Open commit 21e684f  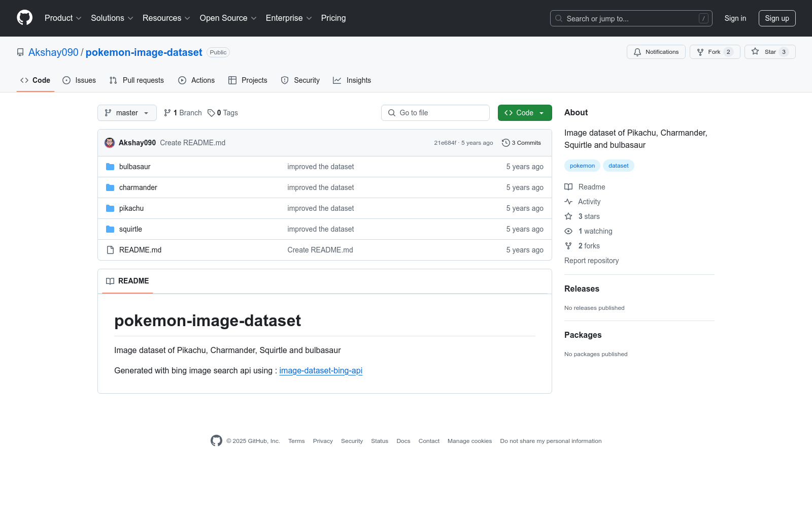click(x=445, y=143)
